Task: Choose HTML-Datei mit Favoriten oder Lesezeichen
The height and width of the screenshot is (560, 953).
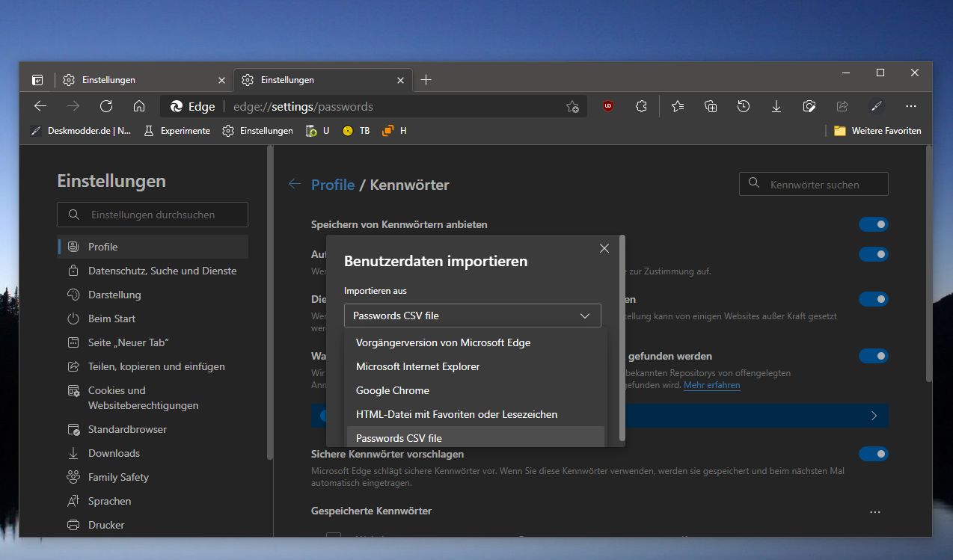Action: pyautogui.click(x=476, y=414)
